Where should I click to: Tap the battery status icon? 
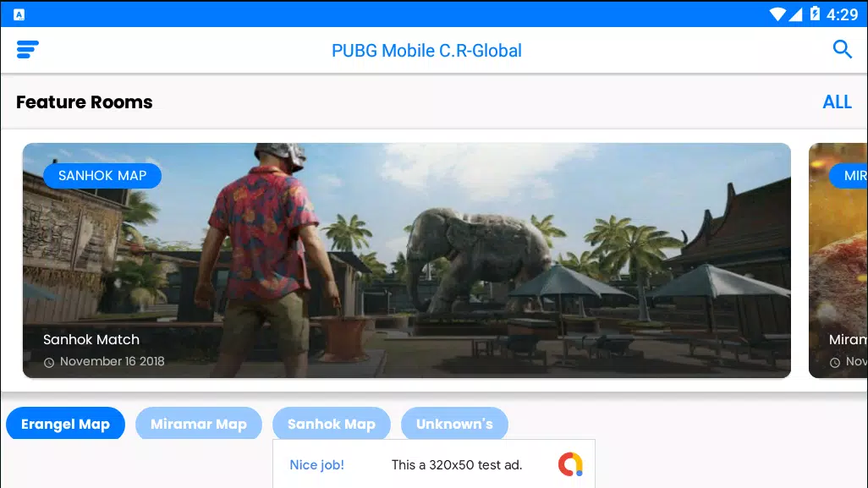click(x=815, y=14)
